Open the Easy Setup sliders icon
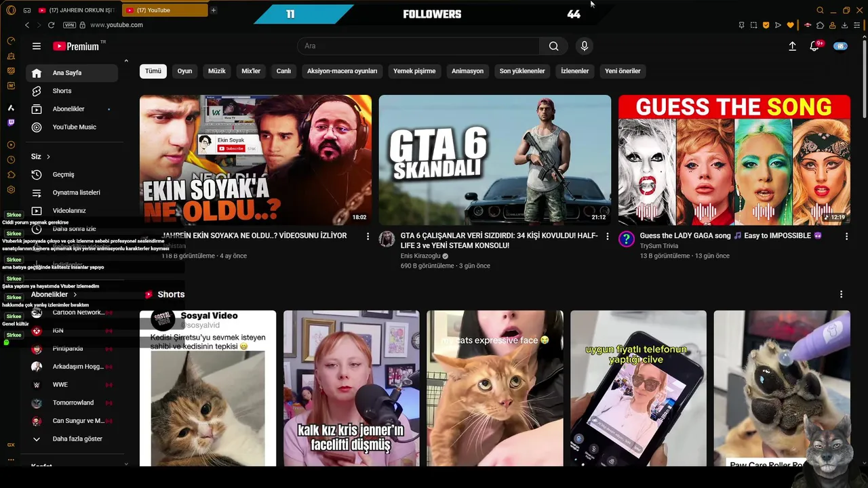 tap(858, 25)
